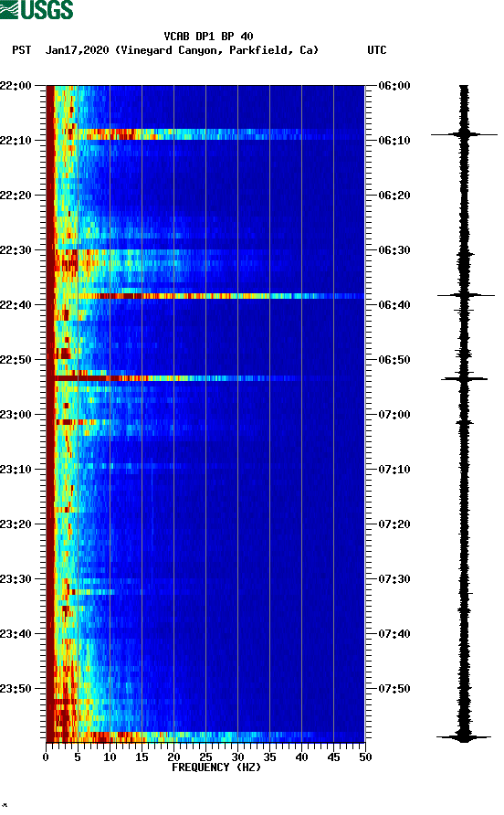This screenshot has height=815, width=504.
Task: Click the '06:40' UTC time label
Action: [394, 304]
